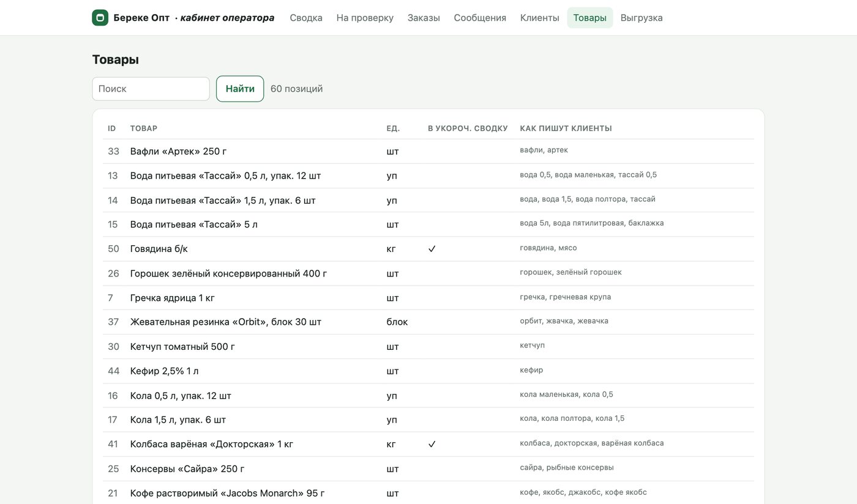Click the Найти button
This screenshot has width=857, height=504.
pos(240,89)
